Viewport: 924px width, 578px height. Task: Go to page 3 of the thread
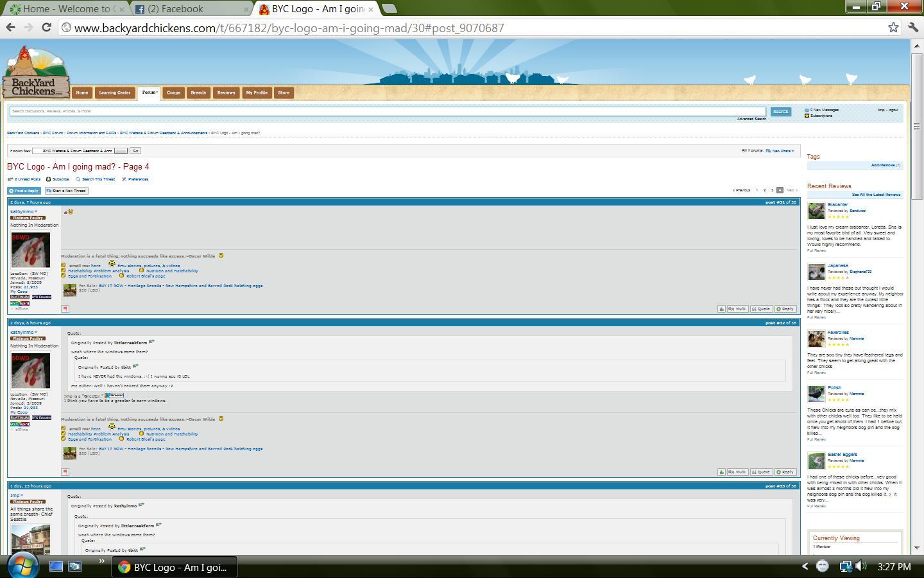(x=772, y=190)
